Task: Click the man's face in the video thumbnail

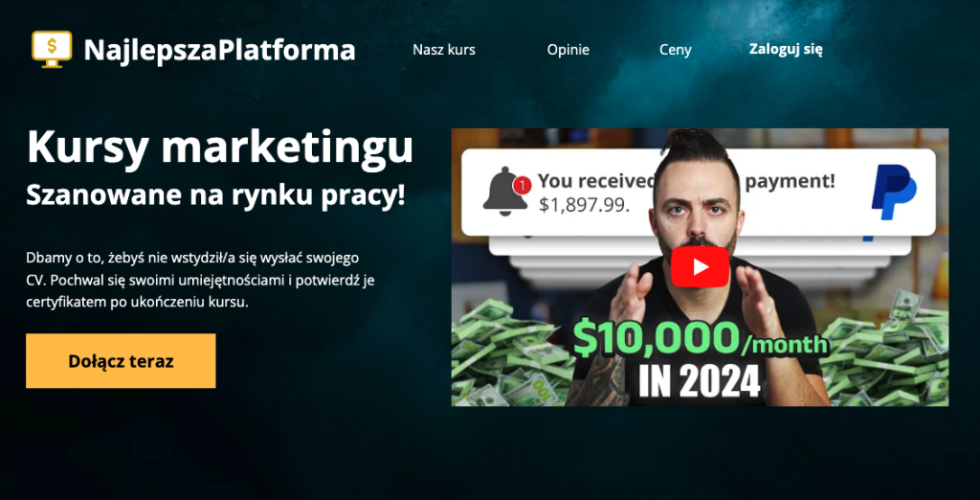Action: coord(697,200)
